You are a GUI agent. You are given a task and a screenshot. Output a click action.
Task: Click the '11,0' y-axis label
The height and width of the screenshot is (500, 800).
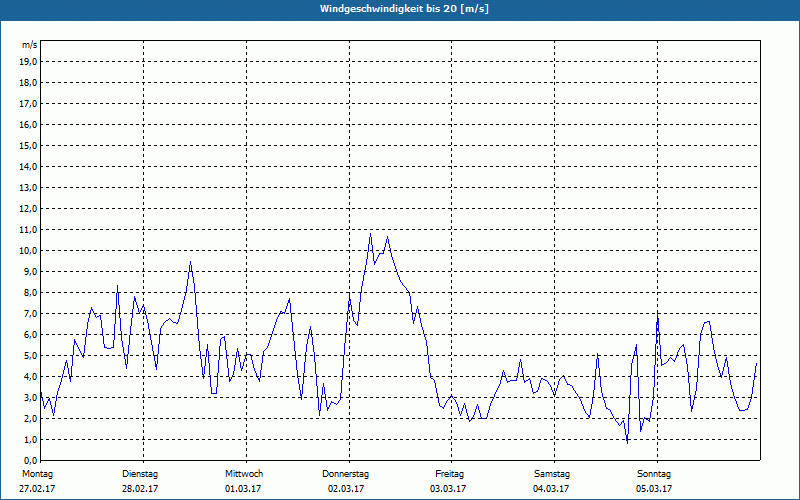click(x=28, y=230)
